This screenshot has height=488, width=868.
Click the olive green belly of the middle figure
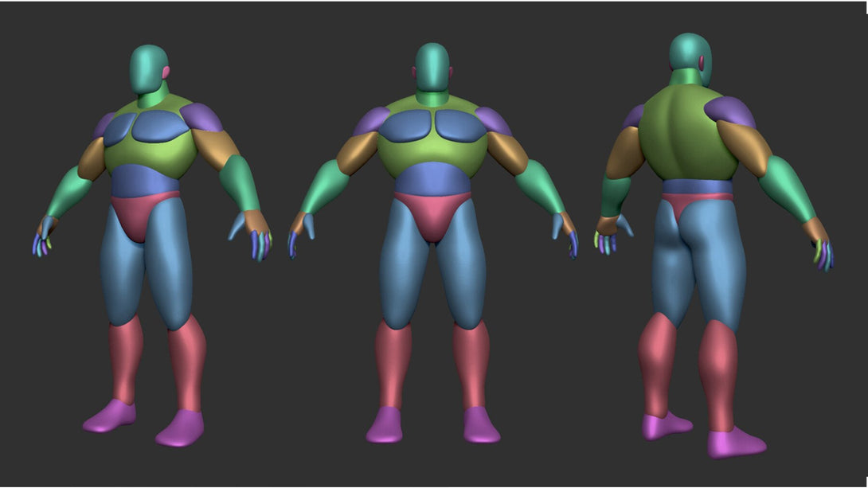(x=432, y=156)
